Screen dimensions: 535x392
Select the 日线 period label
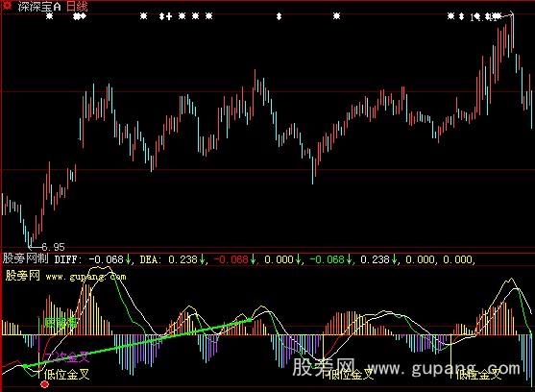pos(77,6)
